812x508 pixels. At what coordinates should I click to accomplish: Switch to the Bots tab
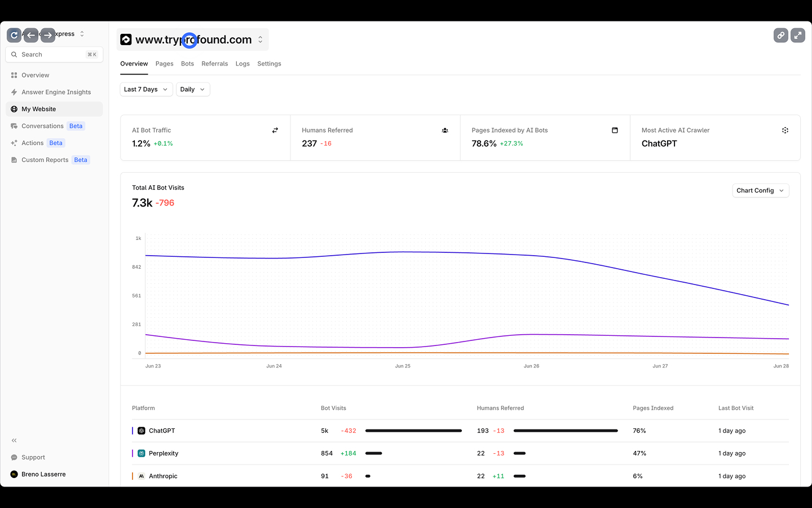(187, 64)
